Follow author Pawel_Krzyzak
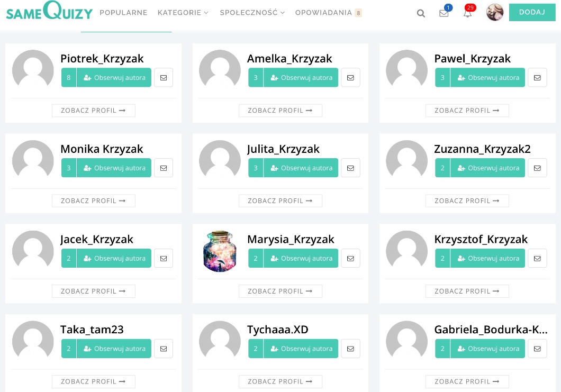Viewport: 561px width, 392px height. pyautogui.click(x=487, y=78)
